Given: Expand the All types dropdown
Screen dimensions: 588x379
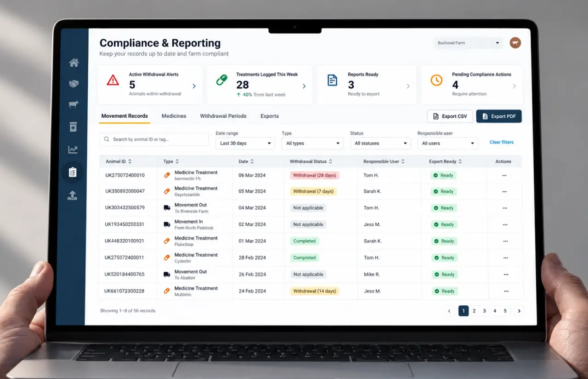Looking at the screenshot, I should pos(312,143).
